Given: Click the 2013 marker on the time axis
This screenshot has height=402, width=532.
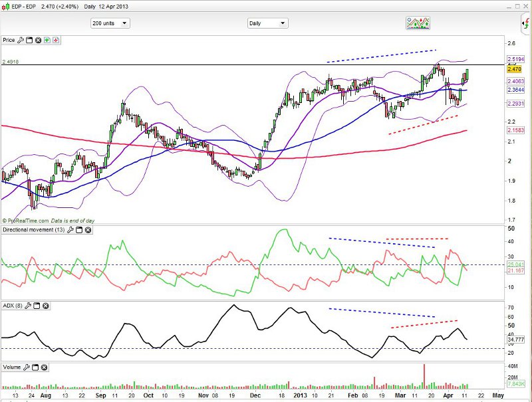Looking at the screenshot, I should coord(301,395).
